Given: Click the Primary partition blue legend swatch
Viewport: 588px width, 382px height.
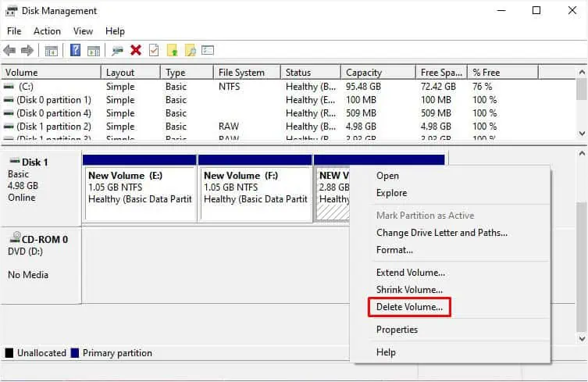Looking at the screenshot, I should coord(75,353).
